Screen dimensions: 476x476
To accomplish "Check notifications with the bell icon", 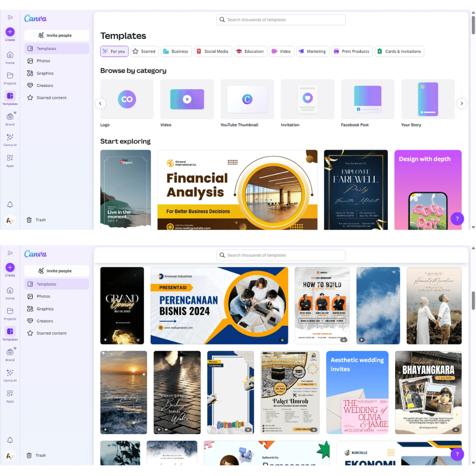I will (x=10, y=204).
